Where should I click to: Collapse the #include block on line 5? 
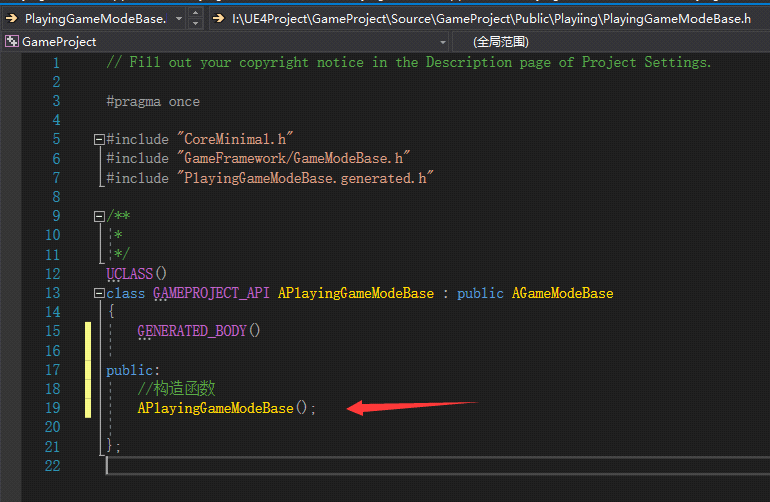(x=99, y=139)
